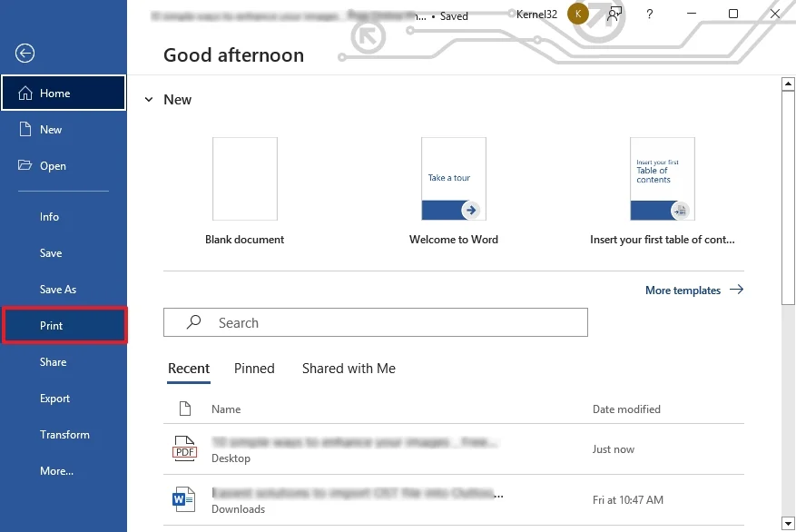
Task: Sort by the Date modified header
Action: click(x=626, y=409)
